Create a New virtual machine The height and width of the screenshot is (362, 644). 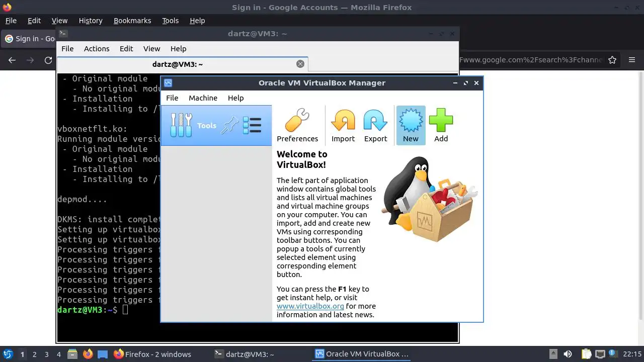pos(411,126)
